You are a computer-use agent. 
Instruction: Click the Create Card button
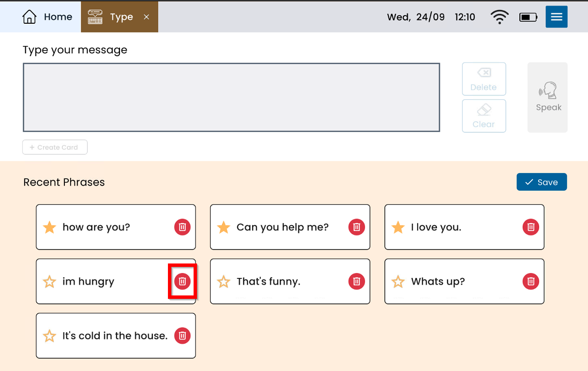[x=55, y=147]
